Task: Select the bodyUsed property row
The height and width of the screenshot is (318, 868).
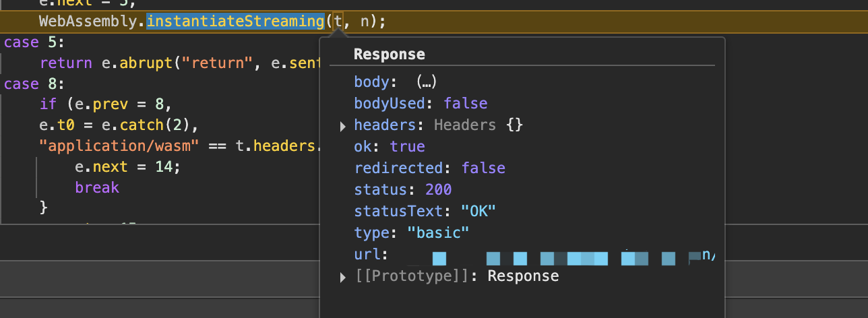Action: coord(421,104)
